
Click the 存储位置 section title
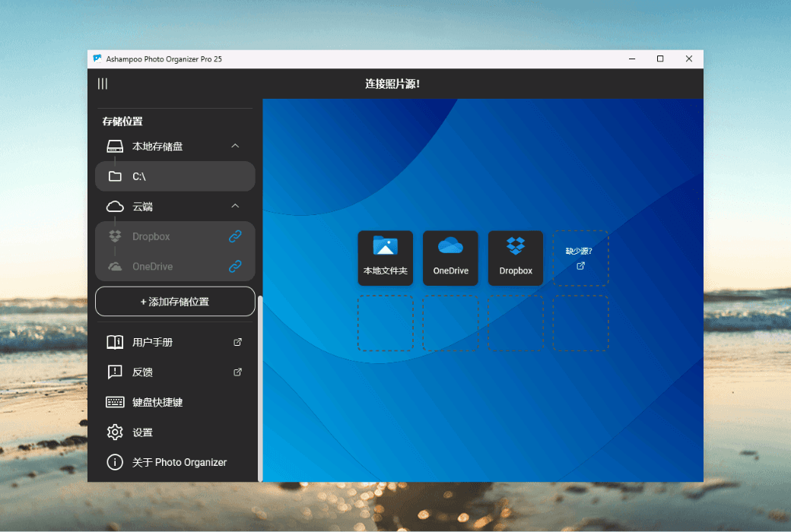pyautogui.click(x=122, y=121)
